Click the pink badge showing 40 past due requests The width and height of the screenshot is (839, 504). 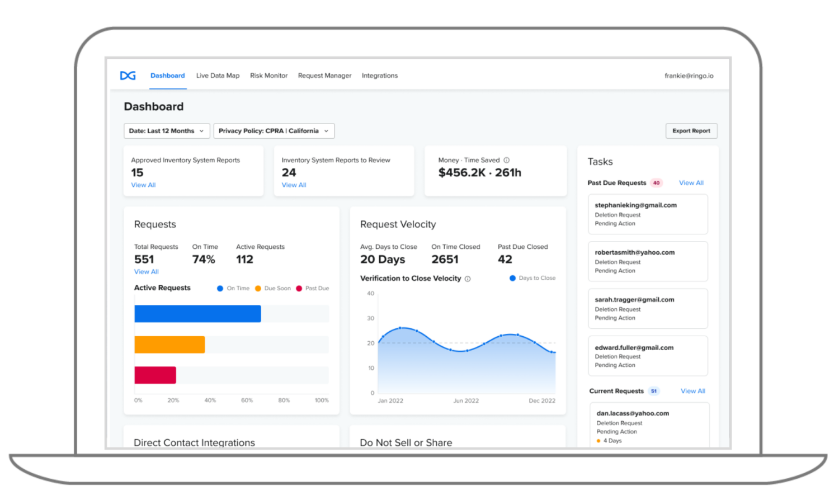(656, 182)
